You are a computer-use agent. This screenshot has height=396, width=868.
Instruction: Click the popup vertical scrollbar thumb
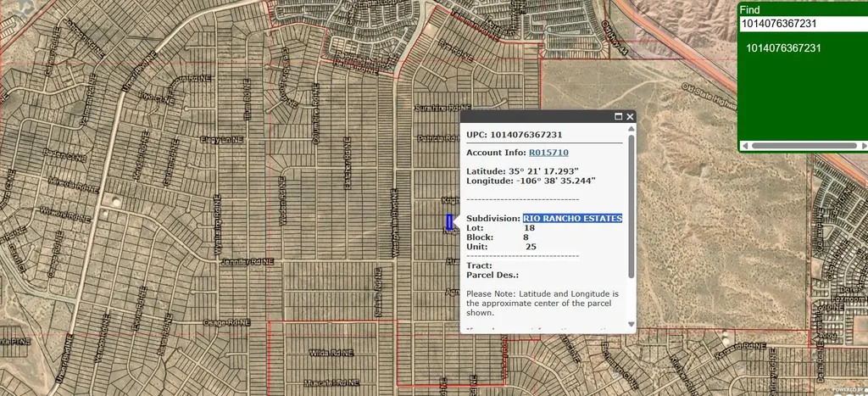[630, 204]
